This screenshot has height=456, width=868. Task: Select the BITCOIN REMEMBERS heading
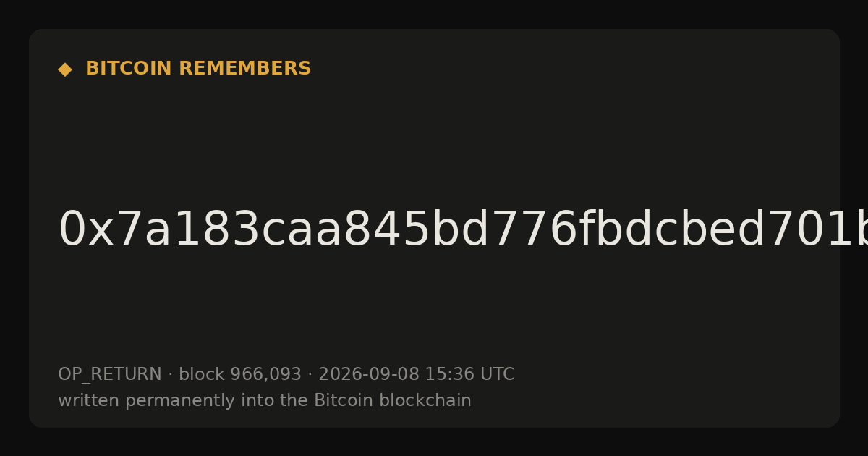click(198, 69)
